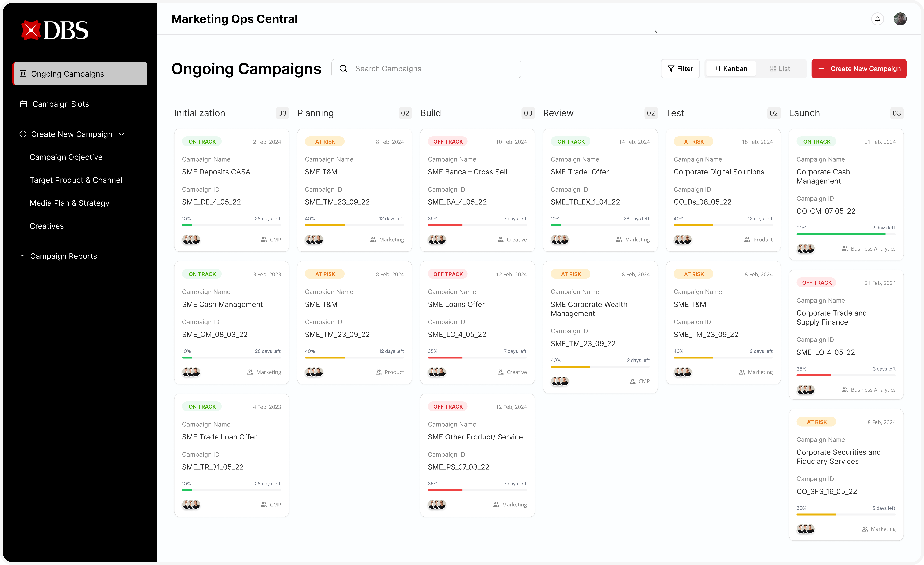924x565 pixels.
Task: Open user profile avatar
Action: click(x=900, y=19)
